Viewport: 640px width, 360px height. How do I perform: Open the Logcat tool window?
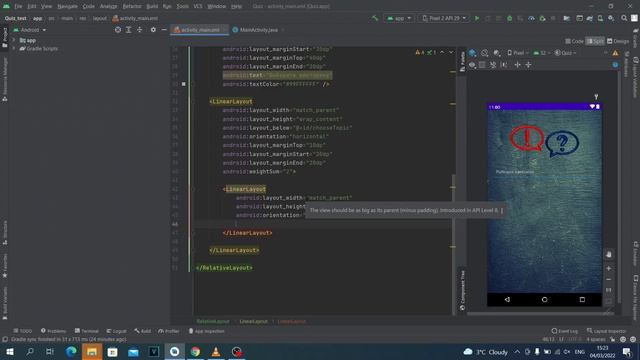(116, 331)
